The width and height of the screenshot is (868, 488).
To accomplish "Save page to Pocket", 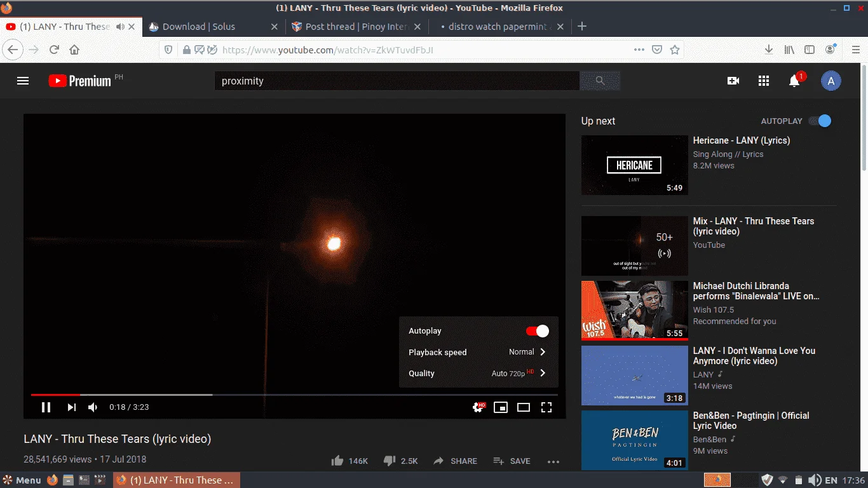I will point(658,50).
